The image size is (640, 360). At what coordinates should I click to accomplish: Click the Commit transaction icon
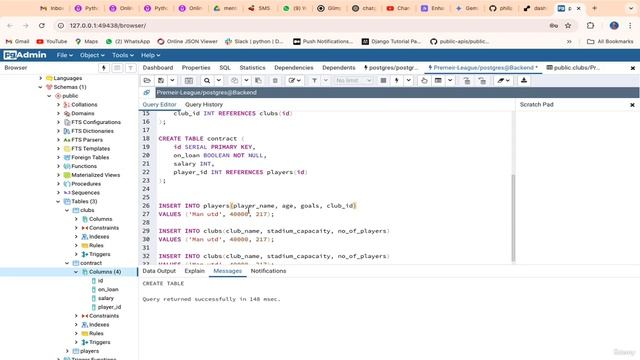[x=467, y=80]
